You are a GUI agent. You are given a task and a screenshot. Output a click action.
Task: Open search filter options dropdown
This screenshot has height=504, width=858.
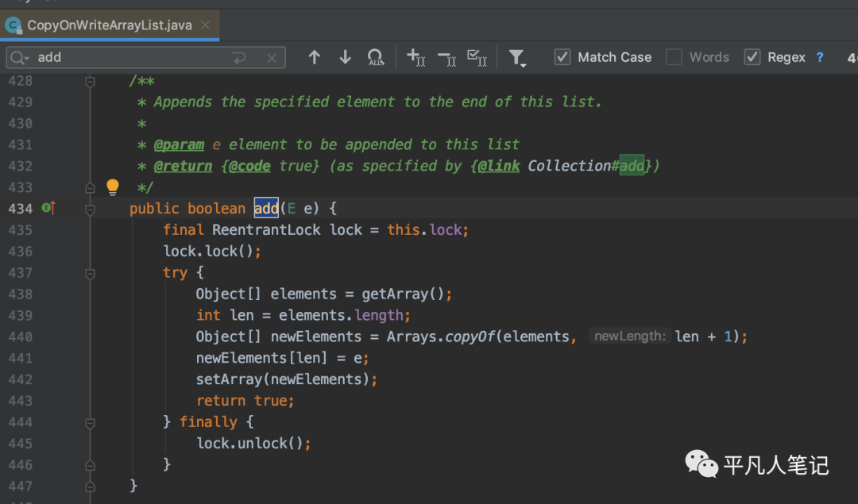tap(517, 57)
